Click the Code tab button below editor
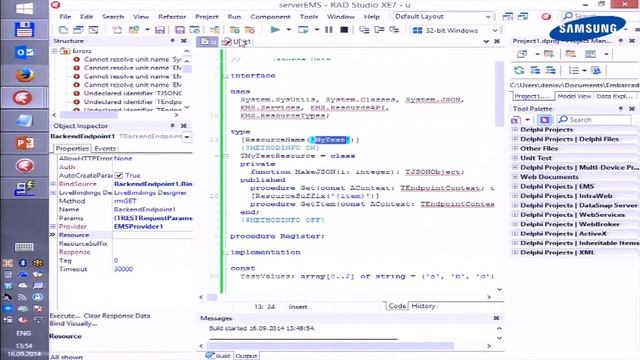Screen dimensions: 640x360 pyautogui.click(x=397, y=306)
